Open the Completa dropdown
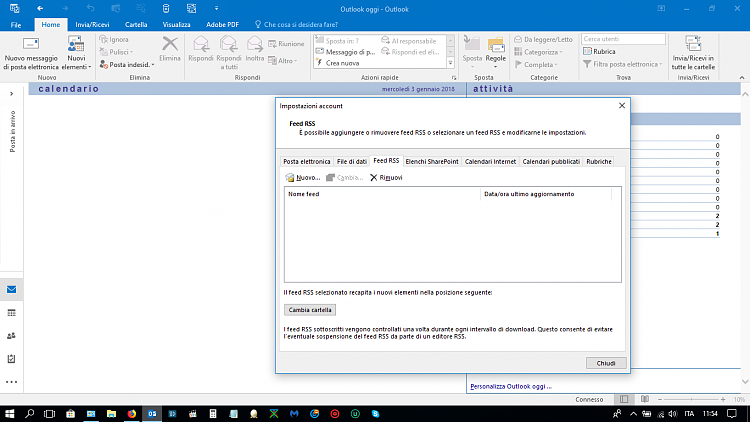The height and width of the screenshot is (422, 750). point(536,64)
